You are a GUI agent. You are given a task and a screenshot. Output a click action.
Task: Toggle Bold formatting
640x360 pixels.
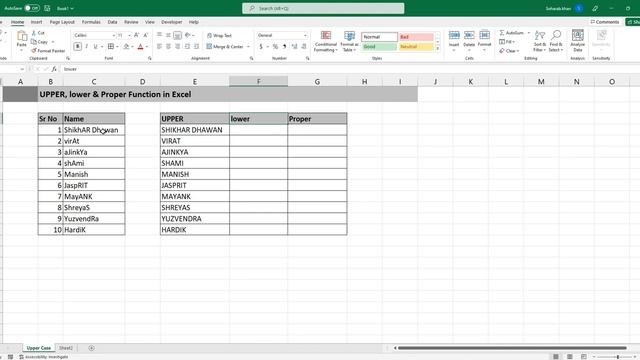click(78, 47)
